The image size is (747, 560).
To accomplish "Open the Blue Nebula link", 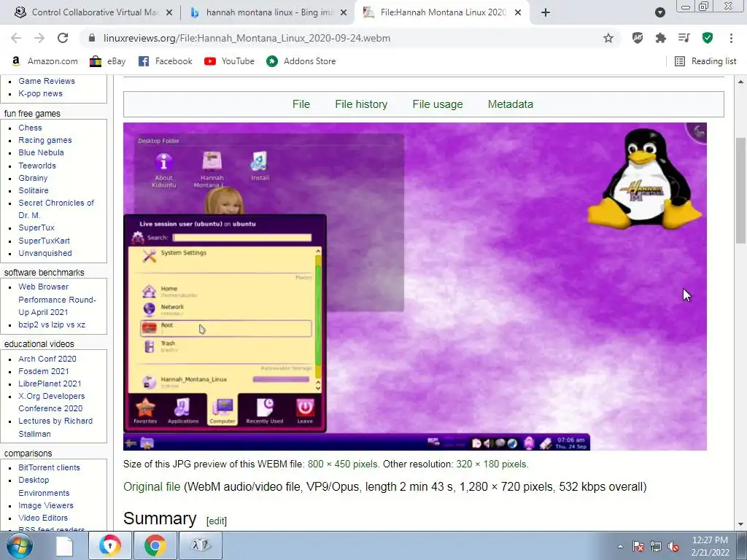I will tap(41, 152).
